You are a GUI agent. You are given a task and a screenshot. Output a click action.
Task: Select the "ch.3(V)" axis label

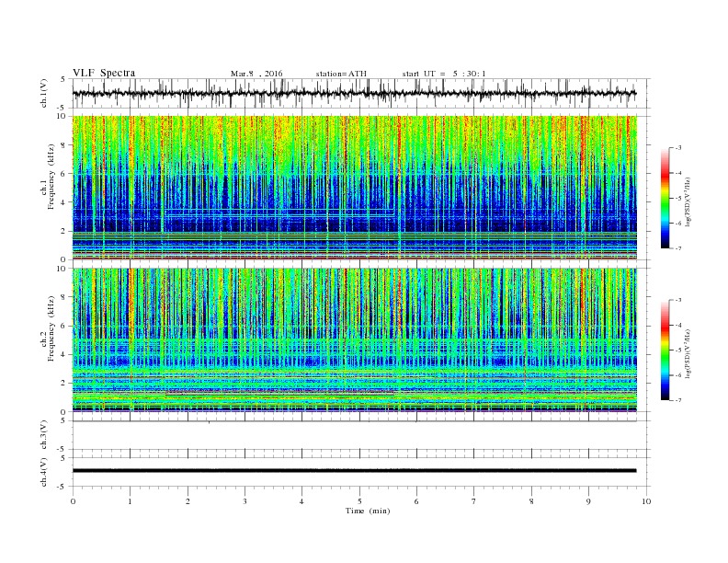click(x=44, y=435)
